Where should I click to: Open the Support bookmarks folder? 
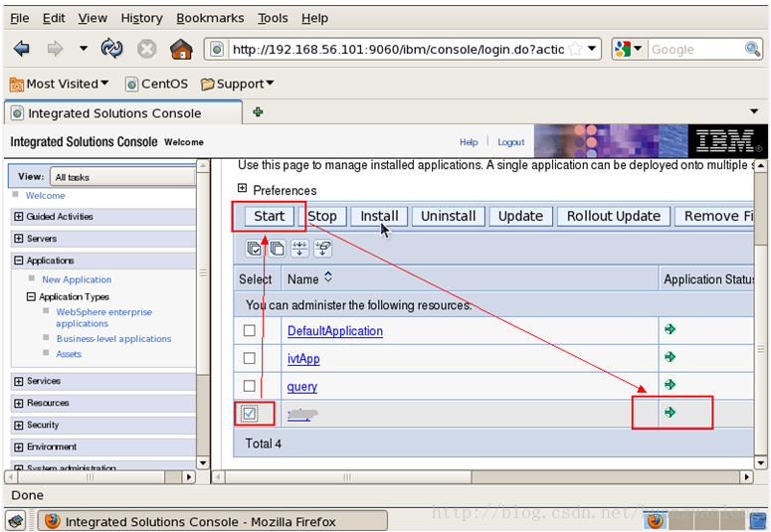tap(237, 85)
